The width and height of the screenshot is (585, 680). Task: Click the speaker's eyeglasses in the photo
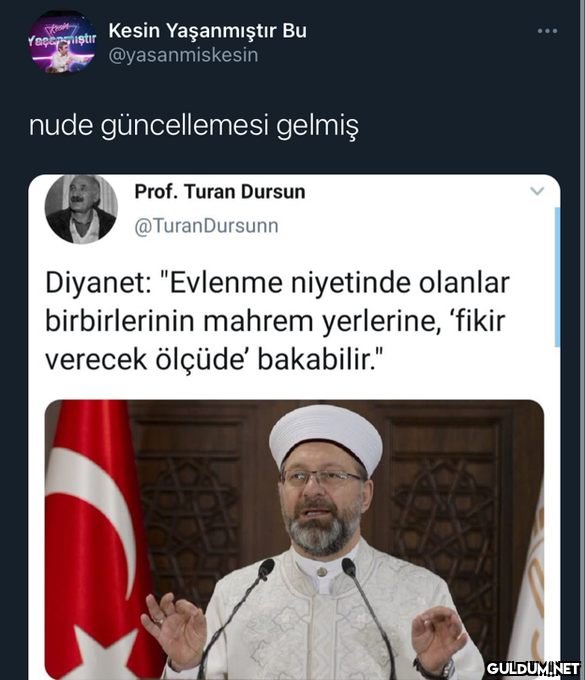pos(321,477)
